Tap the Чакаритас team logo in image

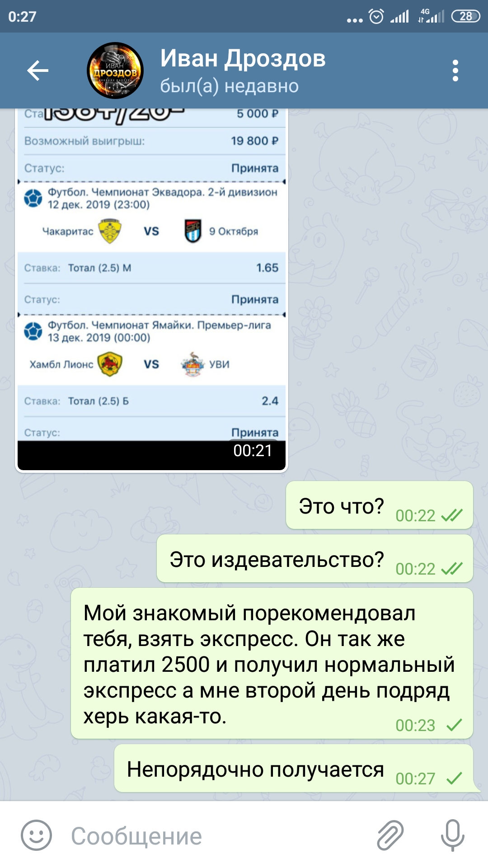coord(110,231)
